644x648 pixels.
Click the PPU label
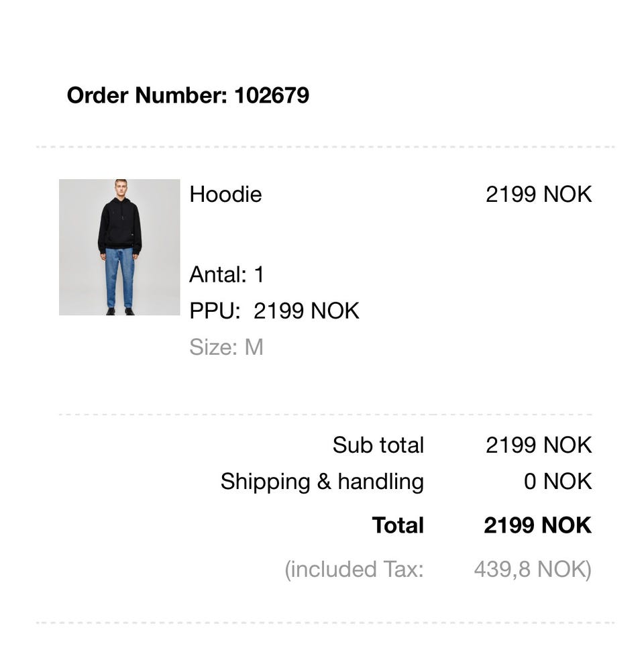point(215,311)
